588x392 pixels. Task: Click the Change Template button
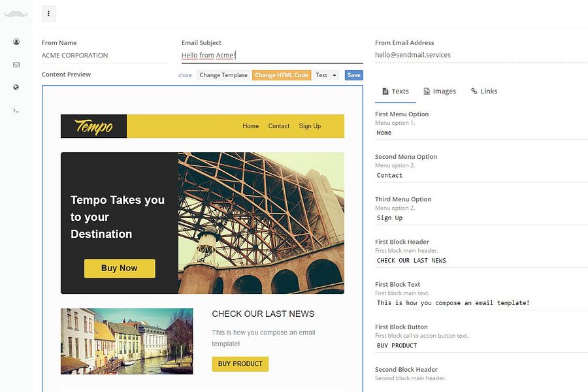click(x=223, y=75)
